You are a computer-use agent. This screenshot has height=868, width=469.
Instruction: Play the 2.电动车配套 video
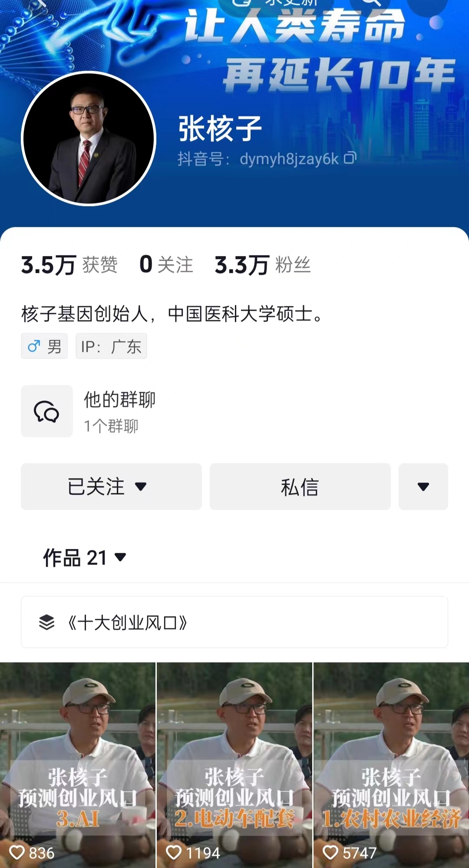click(x=234, y=765)
